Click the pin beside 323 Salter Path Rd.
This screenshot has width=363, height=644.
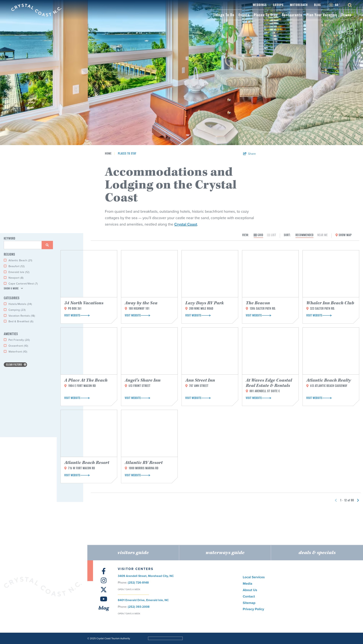point(307,308)
